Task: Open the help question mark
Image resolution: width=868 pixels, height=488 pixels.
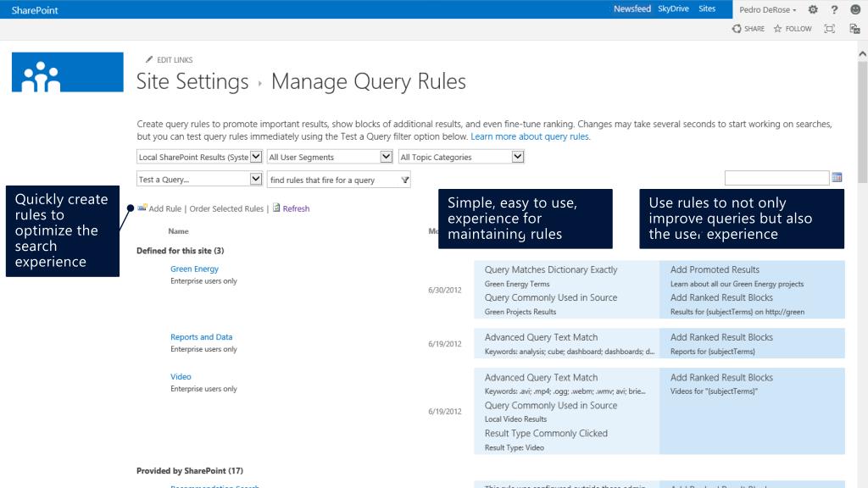Action: tap(834, 9)
